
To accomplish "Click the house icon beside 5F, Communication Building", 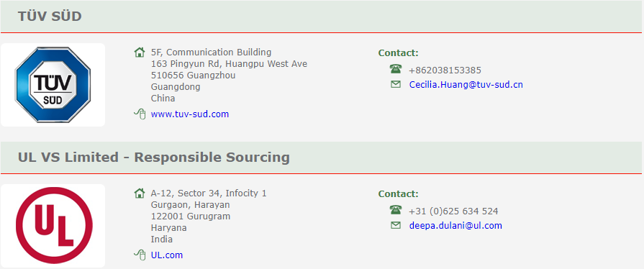I will [x=140, y=53].
